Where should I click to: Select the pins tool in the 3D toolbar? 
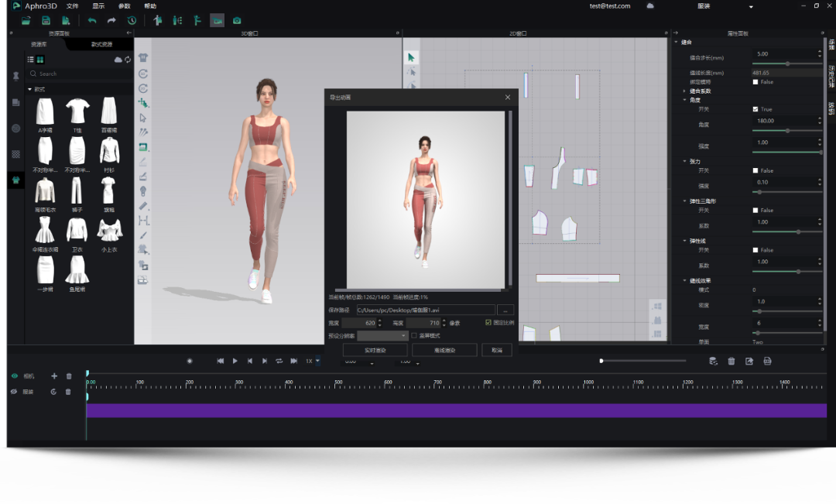point(143,132)
